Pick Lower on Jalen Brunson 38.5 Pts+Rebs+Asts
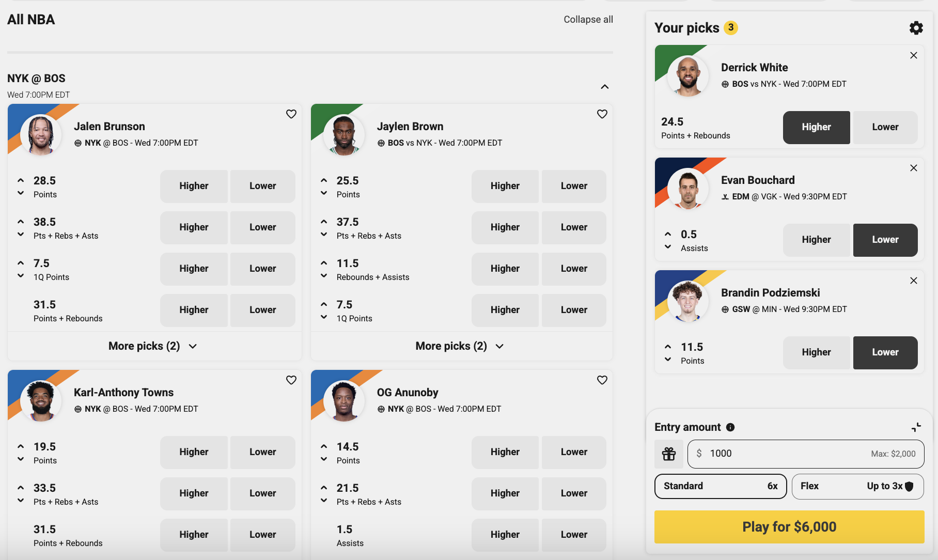The width and height of the screenshot is (938, 560). pyautogui.click(x=262, y=227)
